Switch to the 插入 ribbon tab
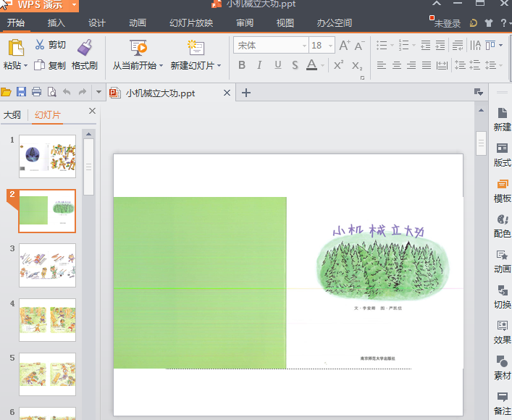The image size is (512, 420). [x=56, y=22]
